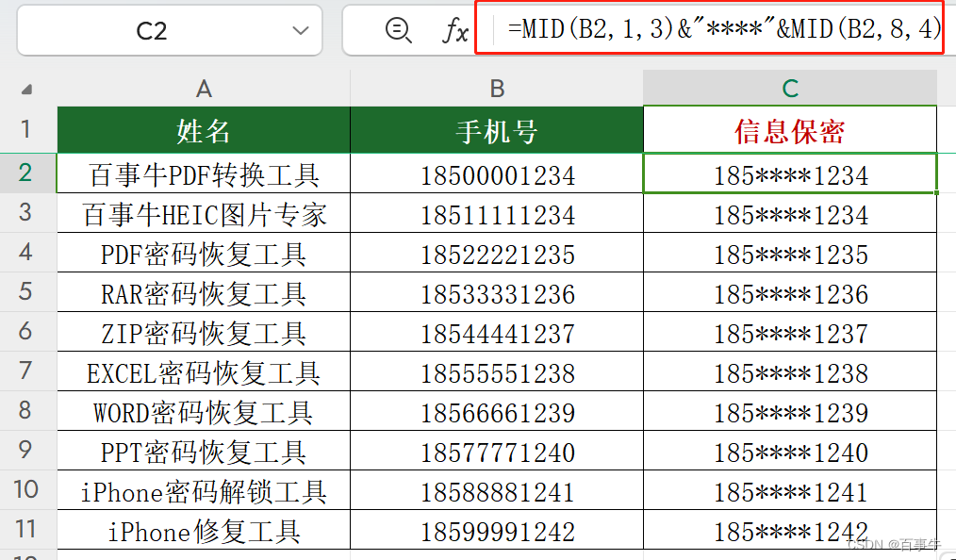
Task: Select row 2 header
Action: point(28,173)
